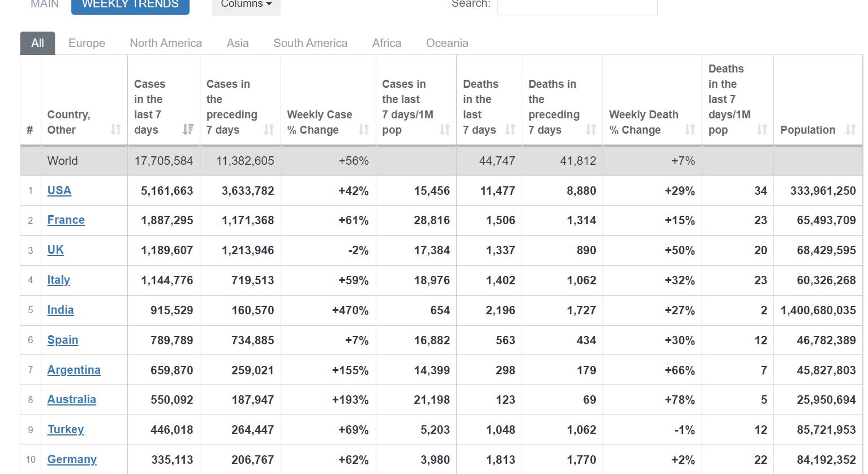868x474 pixels.
Task: Switch to the Oceania tab
Action: 447,43
